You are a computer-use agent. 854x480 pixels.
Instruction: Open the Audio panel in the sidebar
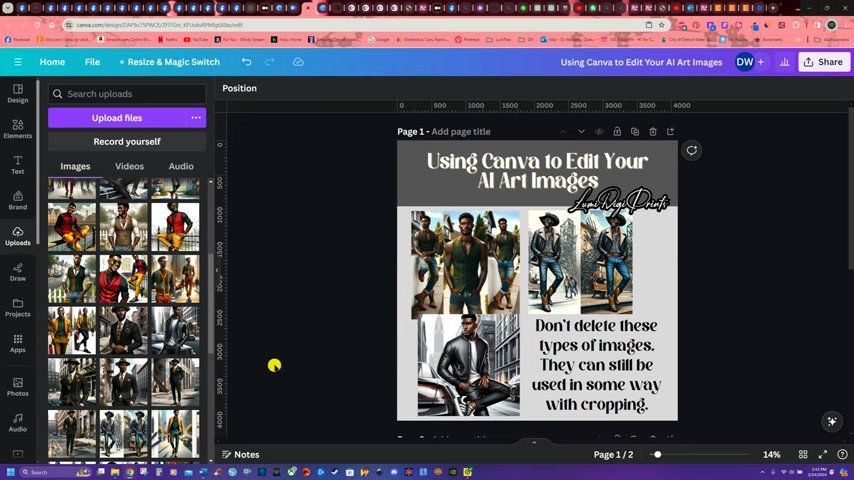point(17,422)
